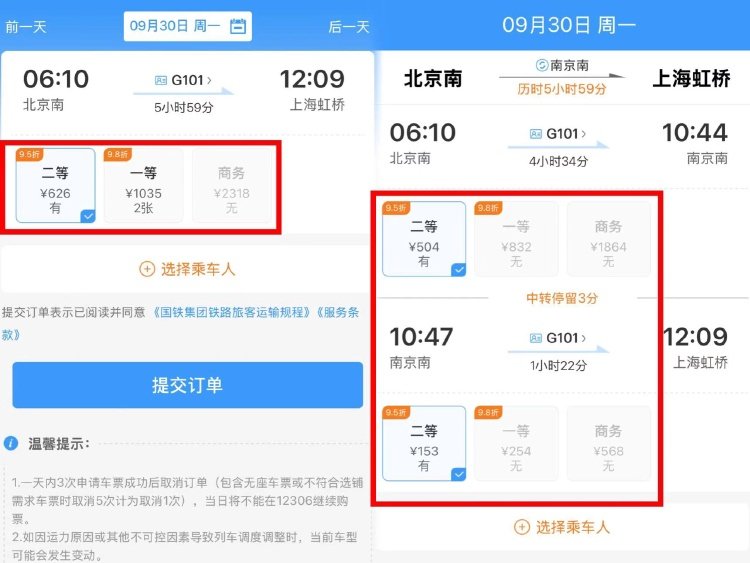Select 二等 ¥153 seat to 上海虹桥
The height and width of the screenshot is (563, 750).
pos(424,443)
